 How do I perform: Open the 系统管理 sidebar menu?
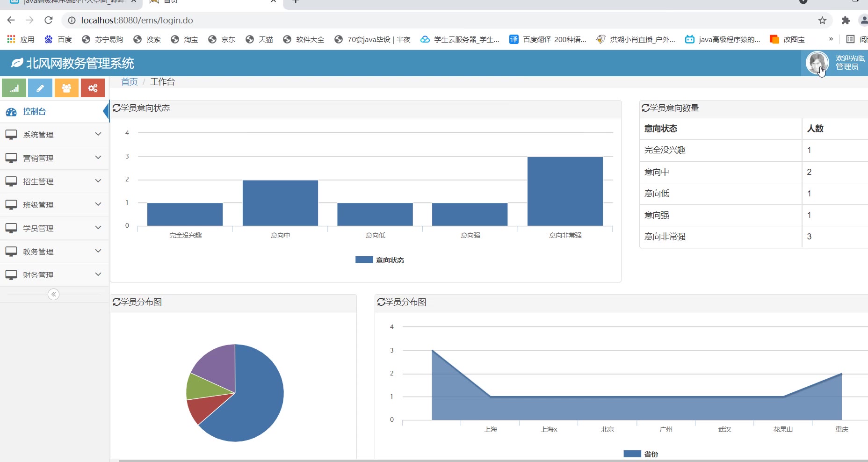tap(54, 135)
